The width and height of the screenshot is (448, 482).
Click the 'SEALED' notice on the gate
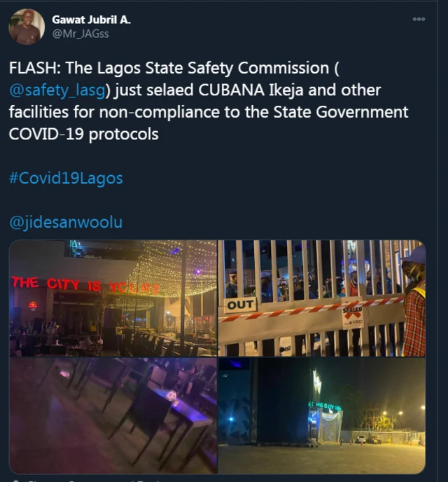pyautogui.click(x=352, y=314)
